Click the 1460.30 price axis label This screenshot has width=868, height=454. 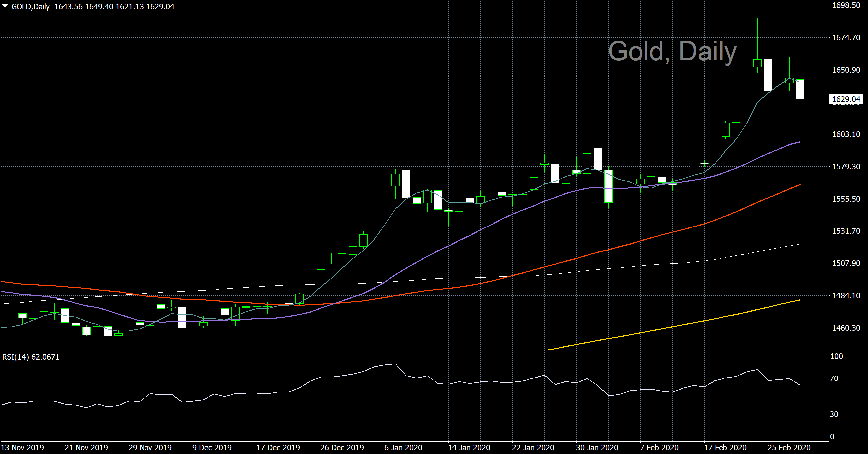pos(846,328)
